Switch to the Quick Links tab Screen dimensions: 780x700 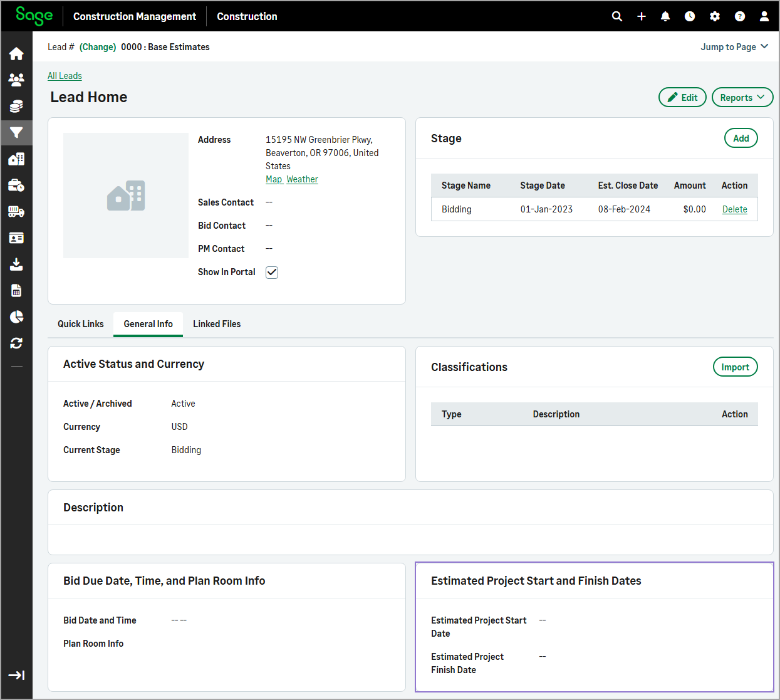(x=81, y=324)
